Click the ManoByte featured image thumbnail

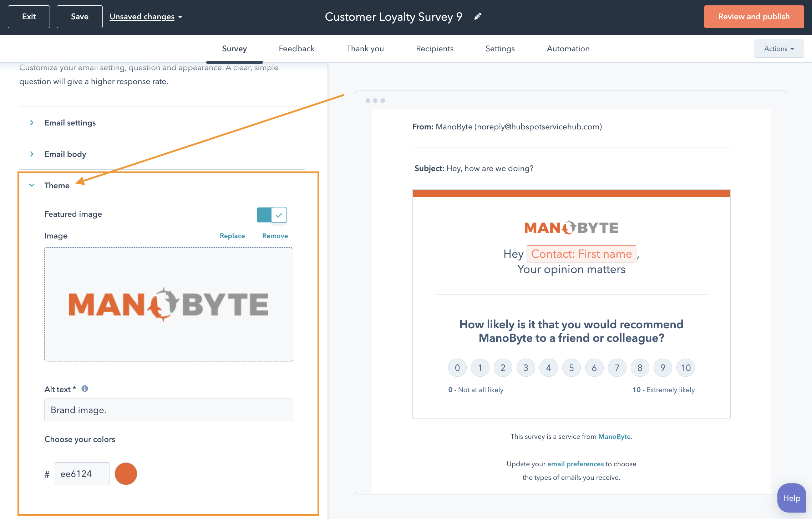[x=169, y=304]
